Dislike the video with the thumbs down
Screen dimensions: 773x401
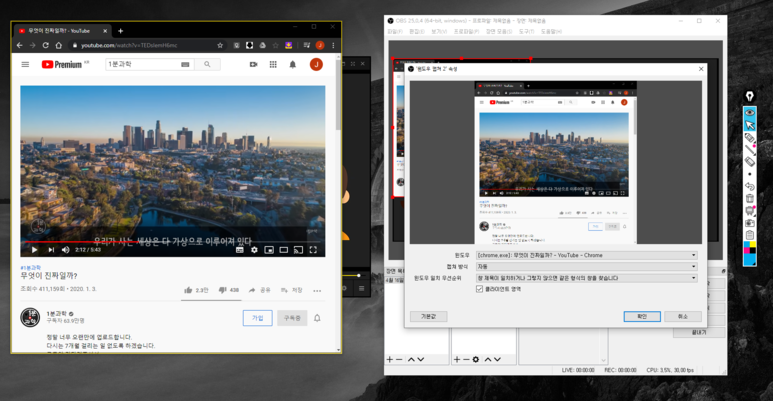click(x=229, y=290)
